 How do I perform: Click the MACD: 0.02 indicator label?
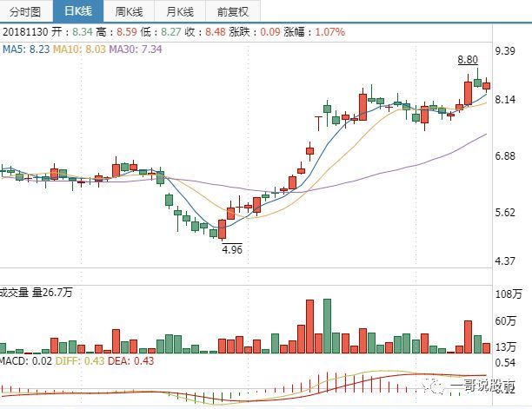(26, 361)
